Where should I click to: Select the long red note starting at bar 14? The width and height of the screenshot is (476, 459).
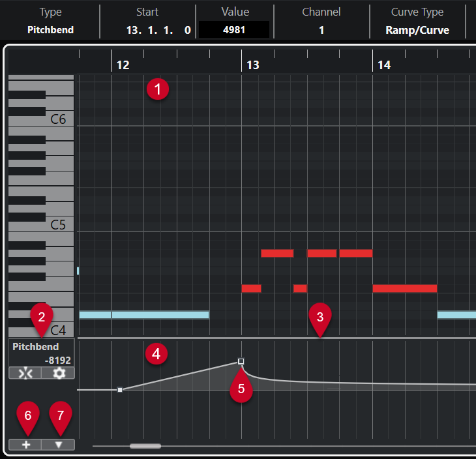pyautogui.click(x=405, y=288)
